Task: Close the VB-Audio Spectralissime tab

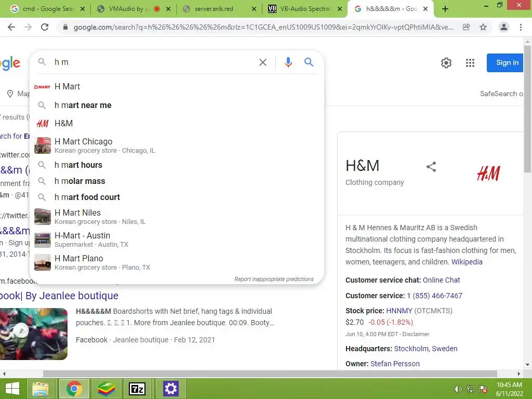Action: (x=340, y=9)
